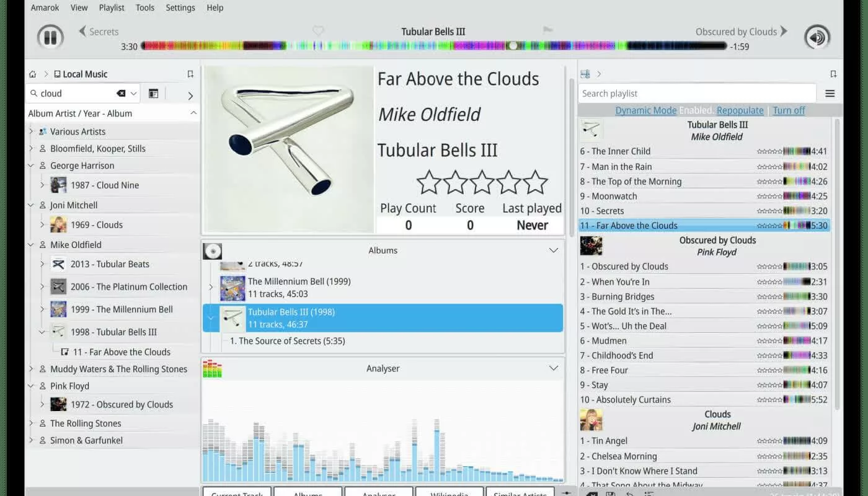Open bookmark menu in the playlist panel

833,74
